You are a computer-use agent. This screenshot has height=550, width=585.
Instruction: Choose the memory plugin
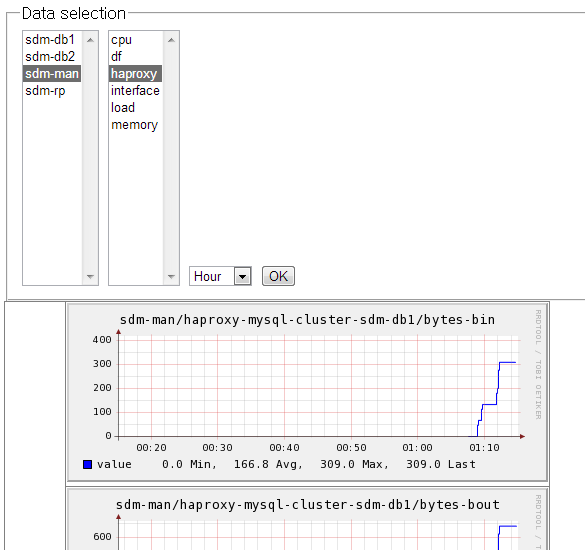135,125
